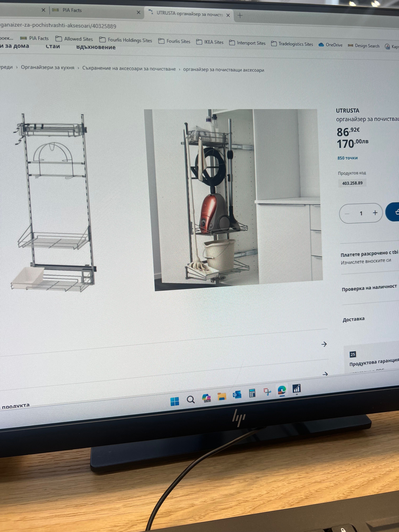Open Intersport Sites bookmark folder

(x=247, y=43)
